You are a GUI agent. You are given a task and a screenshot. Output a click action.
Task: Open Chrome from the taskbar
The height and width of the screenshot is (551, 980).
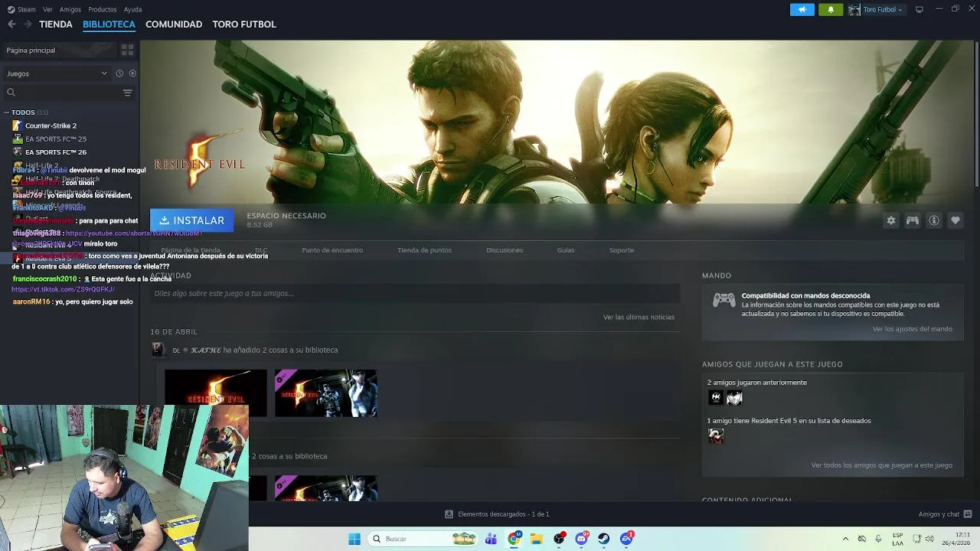(514, 539)
